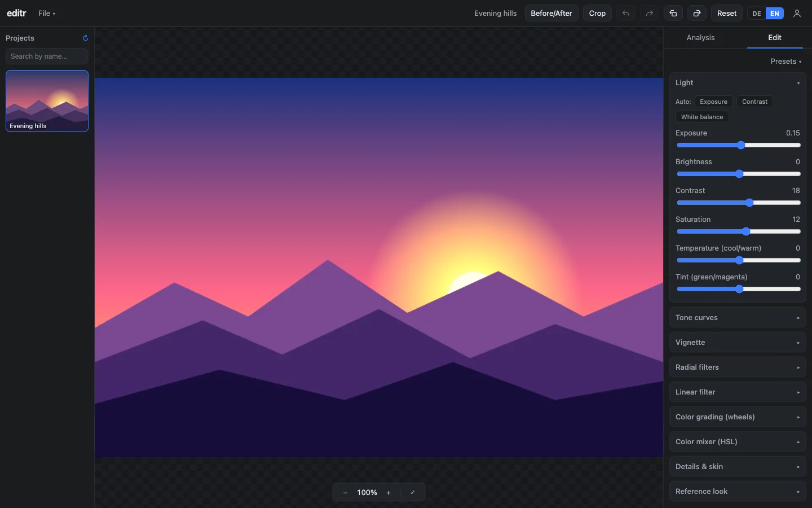Click the Search by name field

tap(47, 56)
